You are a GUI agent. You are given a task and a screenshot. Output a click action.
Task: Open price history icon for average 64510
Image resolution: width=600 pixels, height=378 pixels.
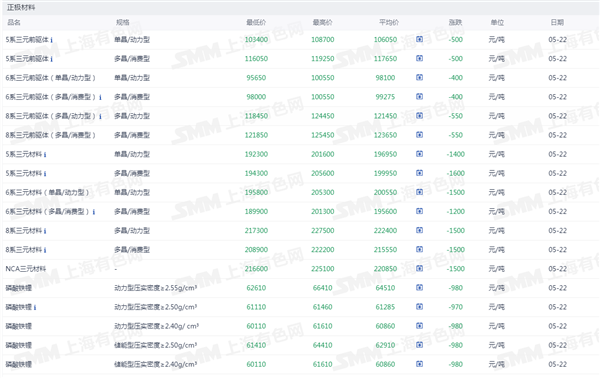(x=419, y=288)
